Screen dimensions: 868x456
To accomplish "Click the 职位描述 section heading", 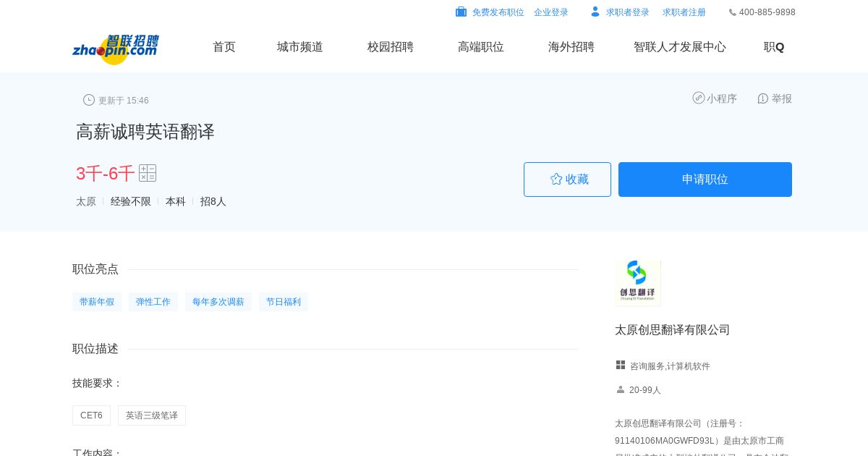I will 95,349.
